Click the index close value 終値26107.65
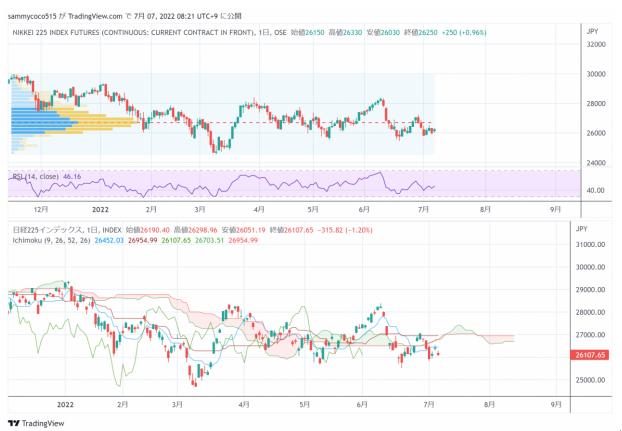Screen dimensions: 622x431 pos(292,230)
